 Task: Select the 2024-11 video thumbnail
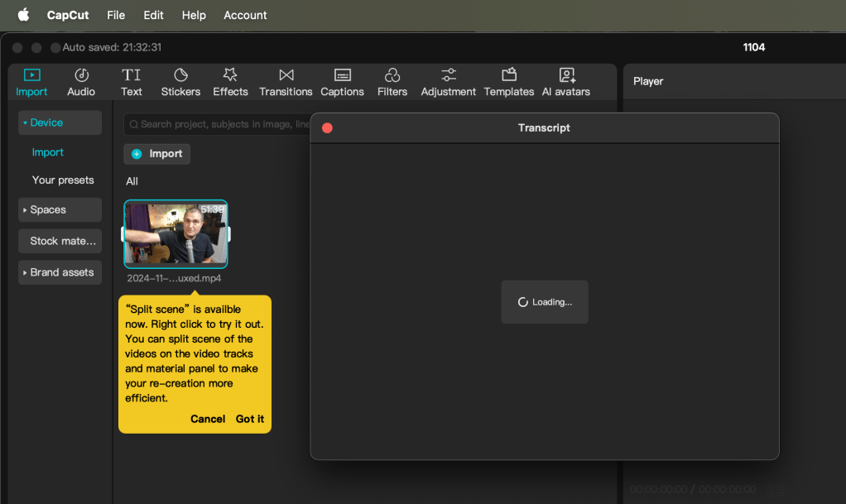pyautogui.click(x=175, y=234)
